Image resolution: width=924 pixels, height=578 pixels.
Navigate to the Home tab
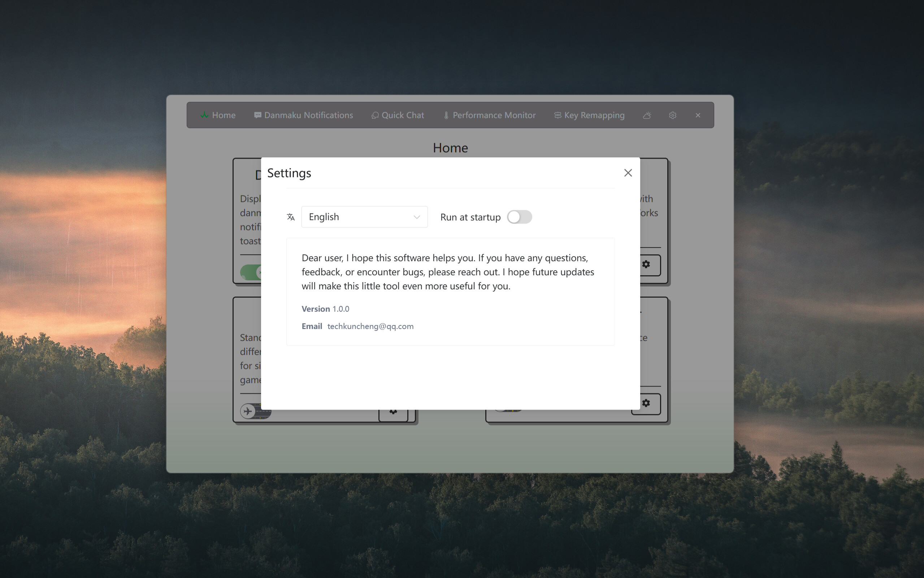pos(224,115)
